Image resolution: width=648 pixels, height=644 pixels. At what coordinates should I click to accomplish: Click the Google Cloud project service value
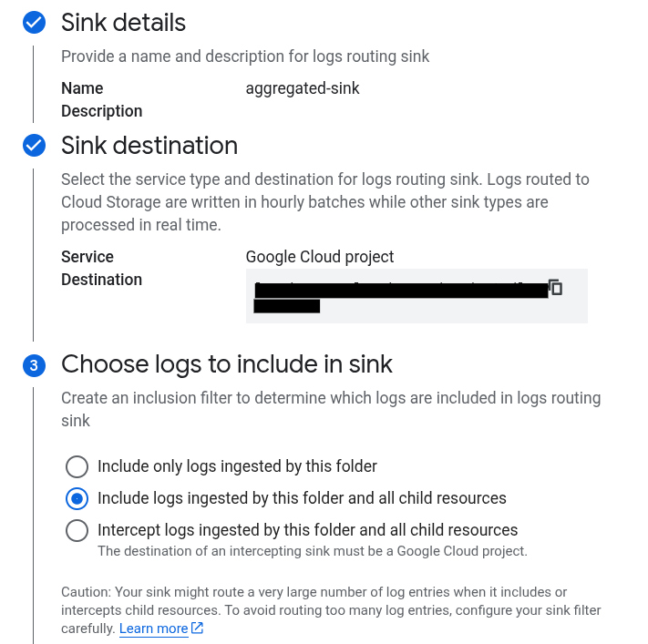click(320, 257)
